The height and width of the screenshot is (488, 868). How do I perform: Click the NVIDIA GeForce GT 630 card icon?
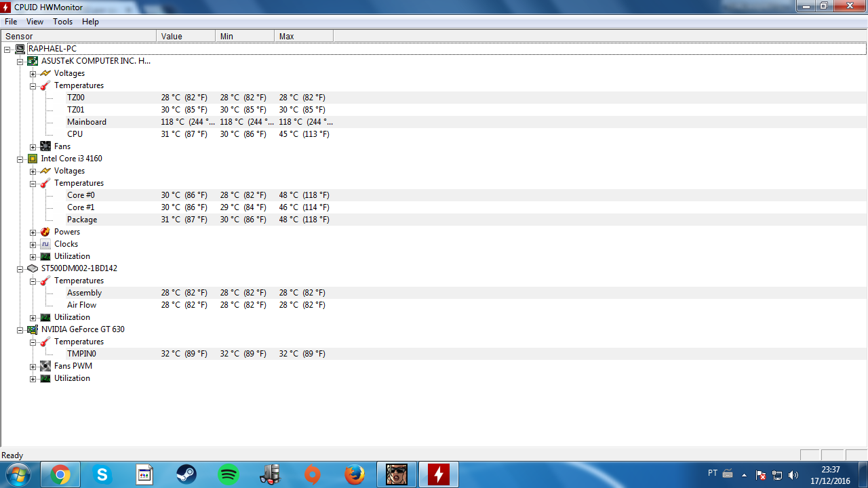[x=33, y=329]
